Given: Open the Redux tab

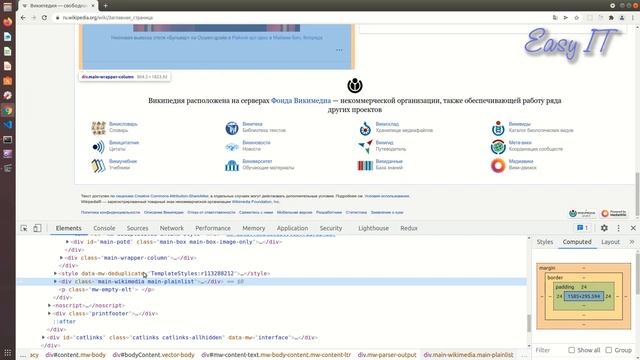Looking at the screenshot, I should pyautogui.click(x=409, y=228).
